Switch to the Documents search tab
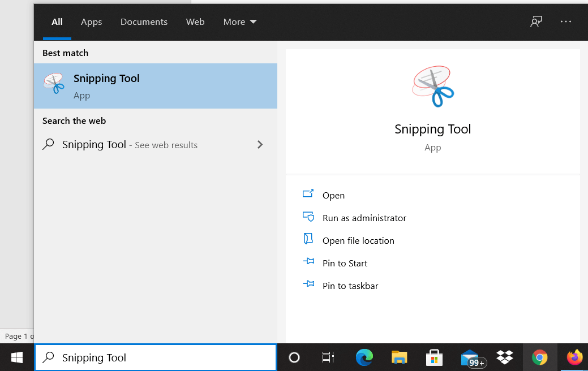 pyautogui.click(x=144, y=21)
